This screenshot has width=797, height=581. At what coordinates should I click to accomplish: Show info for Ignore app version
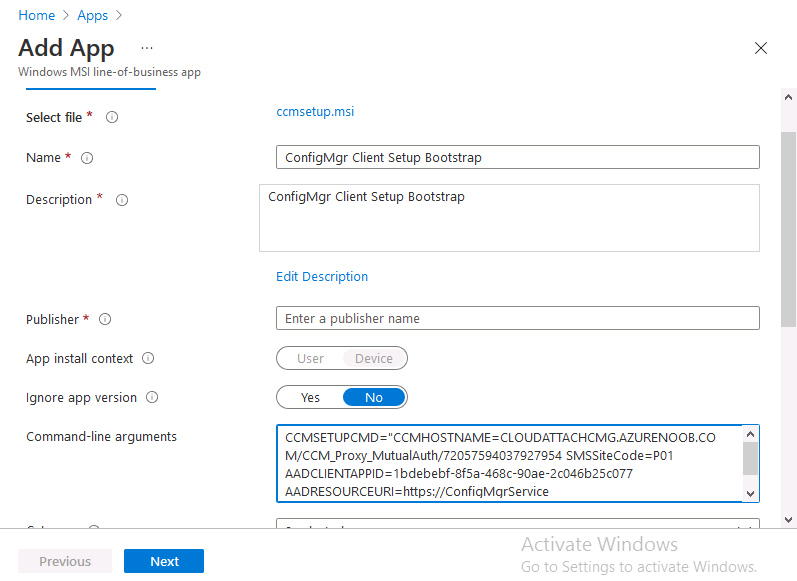pos(152,397)
